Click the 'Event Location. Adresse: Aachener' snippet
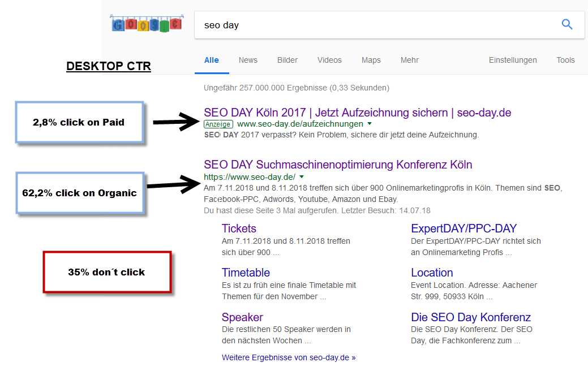The width and height of the screenshot is (588, 371). [x=474, y=291]
